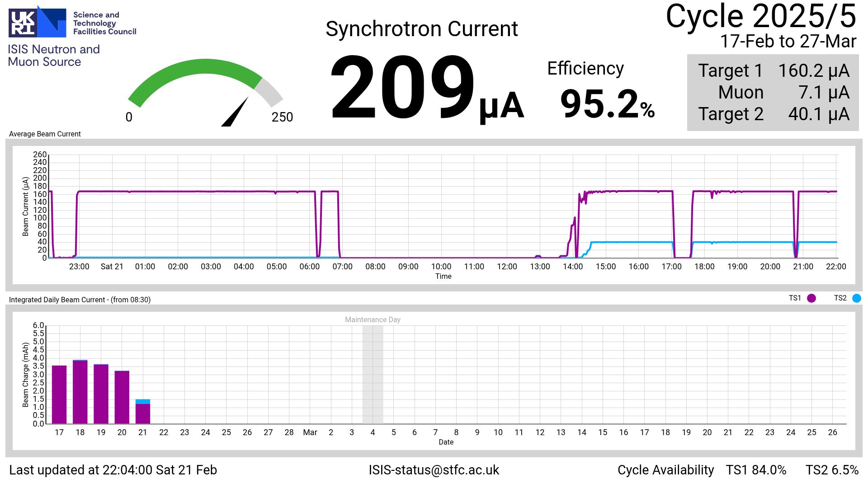Click the blue TS2 segment on the 21 bar

(x=143, y=401)
